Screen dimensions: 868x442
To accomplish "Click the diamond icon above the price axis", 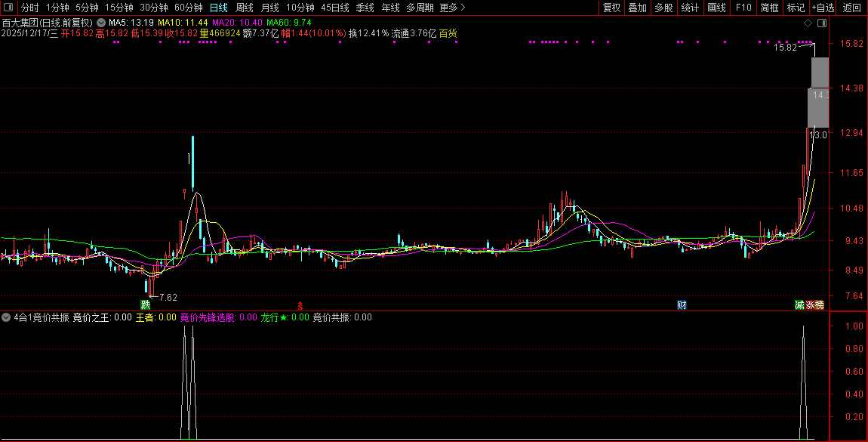I will tap(808, 23).
